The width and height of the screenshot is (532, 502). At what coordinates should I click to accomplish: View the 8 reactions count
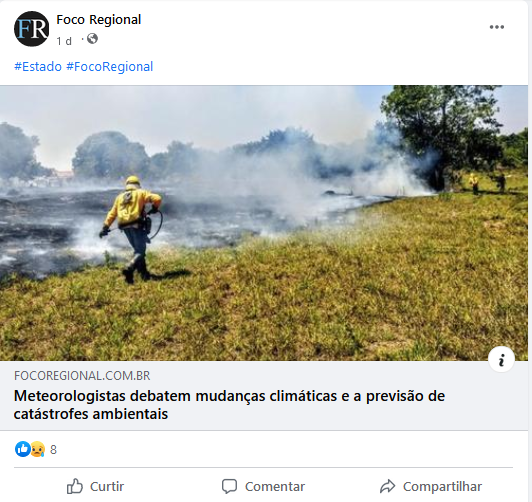[x=53, y=450]
